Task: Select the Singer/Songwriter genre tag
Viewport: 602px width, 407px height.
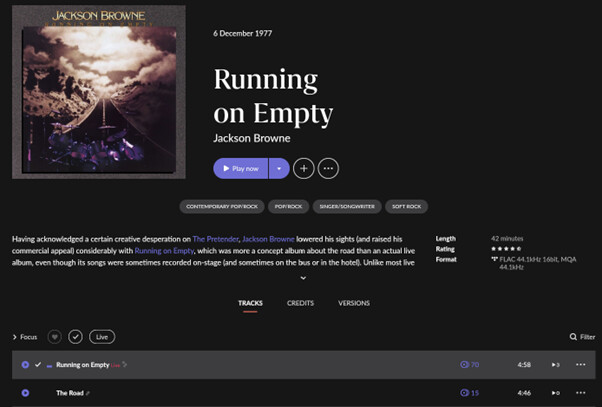Action: point(347,206)
